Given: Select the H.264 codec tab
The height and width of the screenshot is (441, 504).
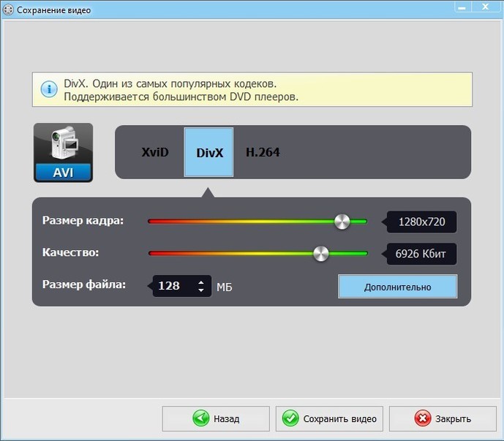Looking at the screenshot, I should pyautogui.click(x=263, y=152).
